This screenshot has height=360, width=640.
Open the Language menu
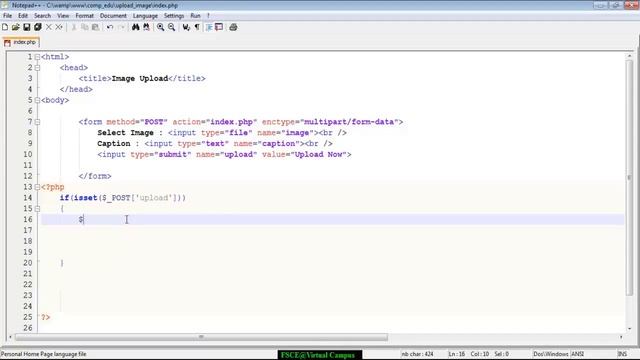(x=145, y=16)
